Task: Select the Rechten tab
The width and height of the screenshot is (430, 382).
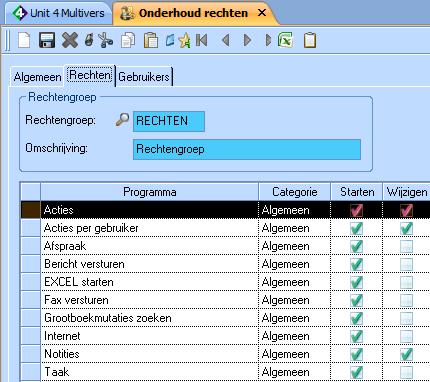Action: [x=90, y=75]
